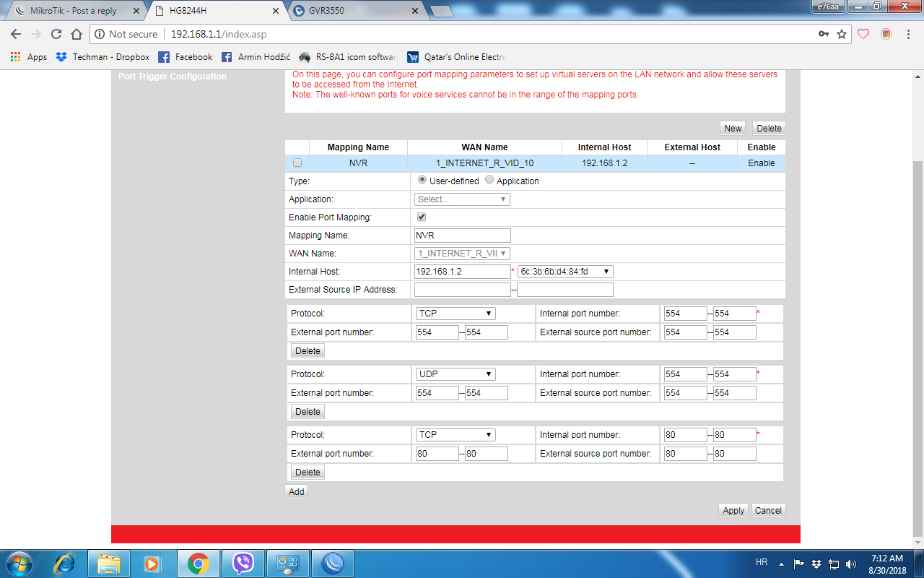Select the Application radio button
This screenshot has height=578, width=924.
(489, 181)
